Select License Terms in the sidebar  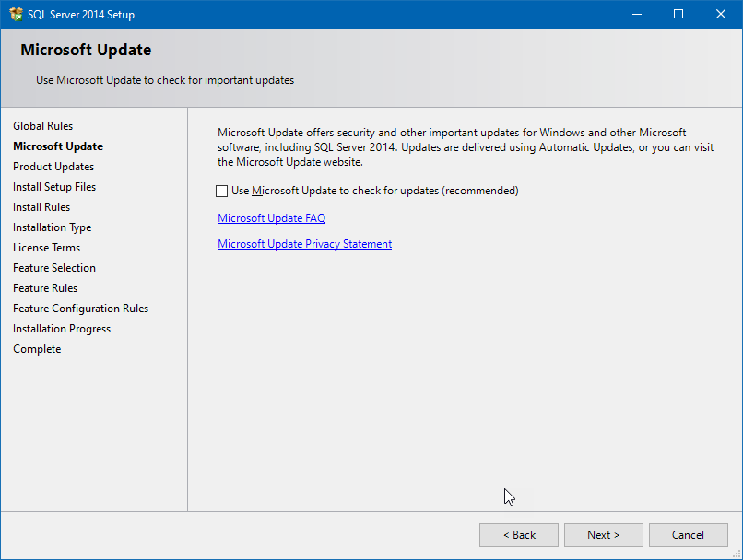point(46,247)
